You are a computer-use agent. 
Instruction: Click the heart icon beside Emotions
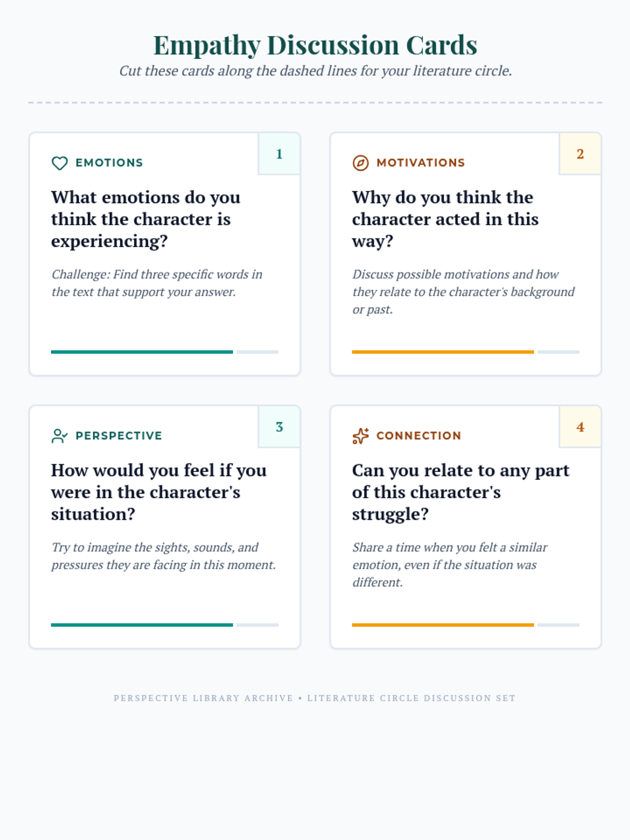coord(59,163)
